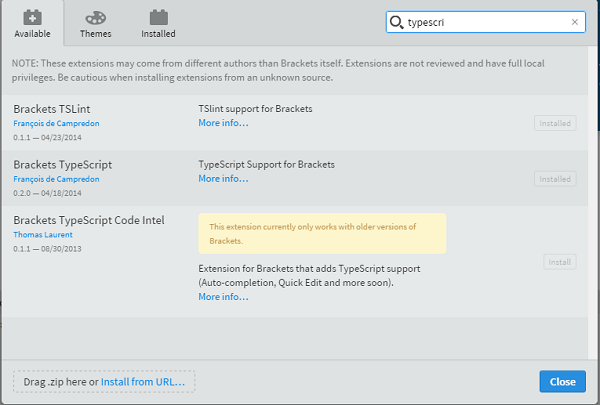Open More info for Brackets TypeScript

[223, 178]
